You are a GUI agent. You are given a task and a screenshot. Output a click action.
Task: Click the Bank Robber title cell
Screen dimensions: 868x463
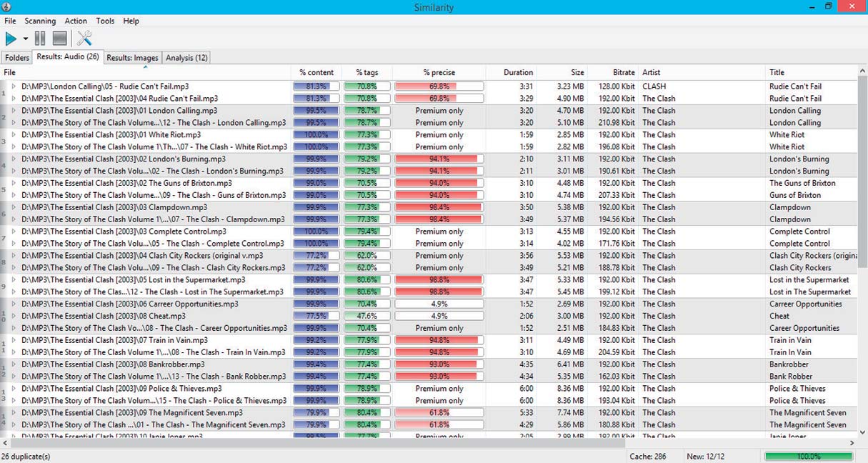tap(791, 377)
